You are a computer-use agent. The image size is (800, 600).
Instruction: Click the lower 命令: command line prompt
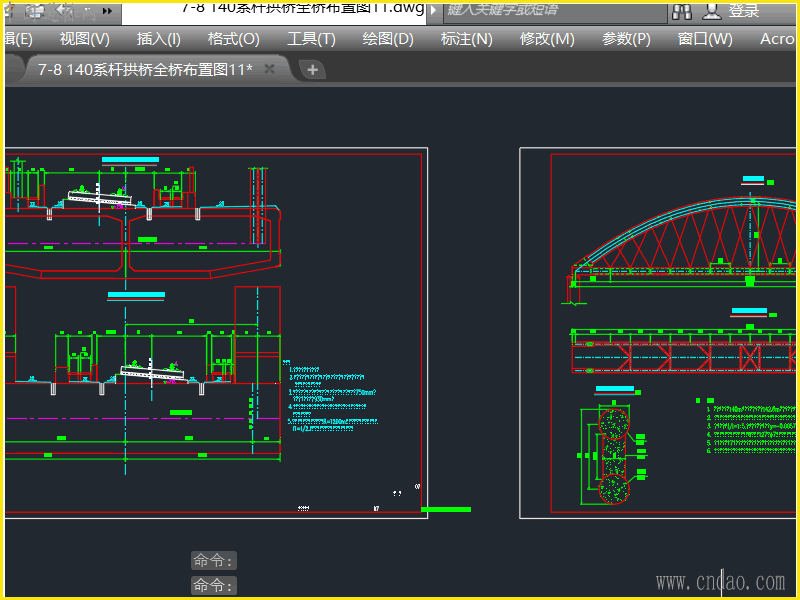coord(214,585)
